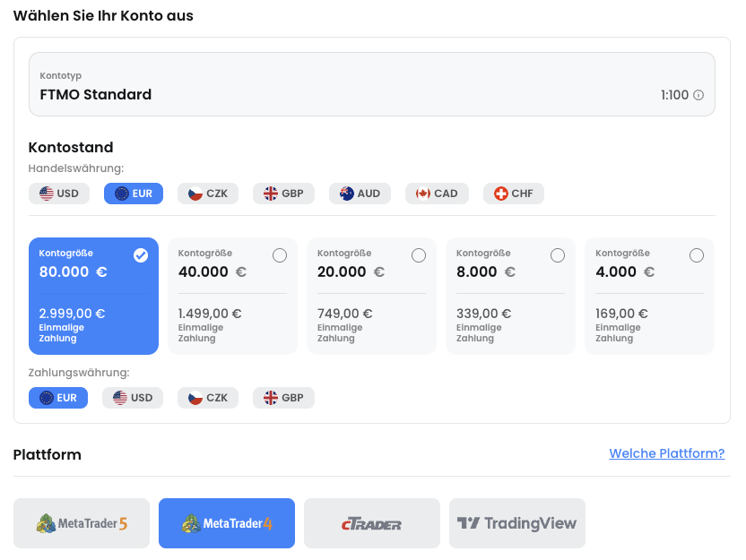
Task: Choose USD as payment currency
Action: pos(133,398)
